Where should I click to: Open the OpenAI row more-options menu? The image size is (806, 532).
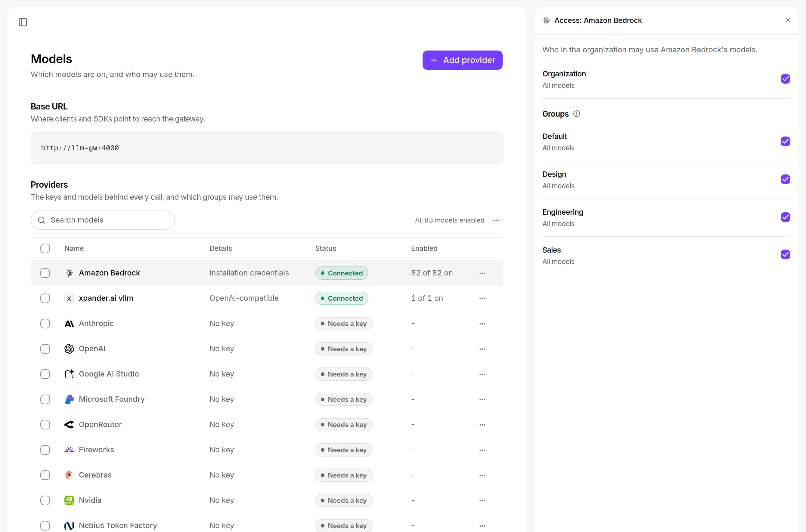(482, 349)
